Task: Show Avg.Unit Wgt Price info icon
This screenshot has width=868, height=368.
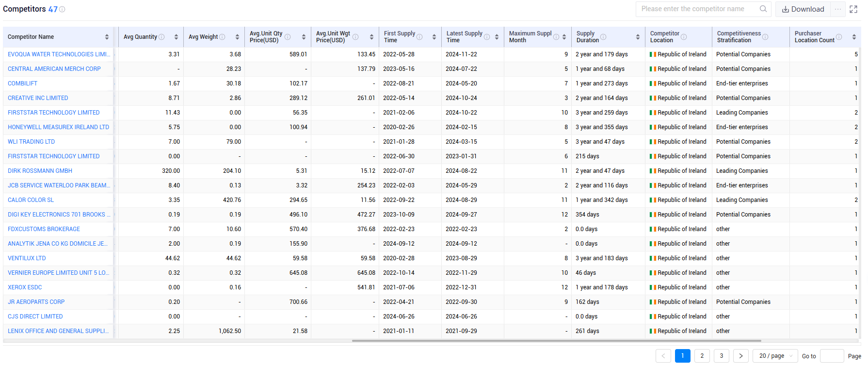Action: pos(355,37)
